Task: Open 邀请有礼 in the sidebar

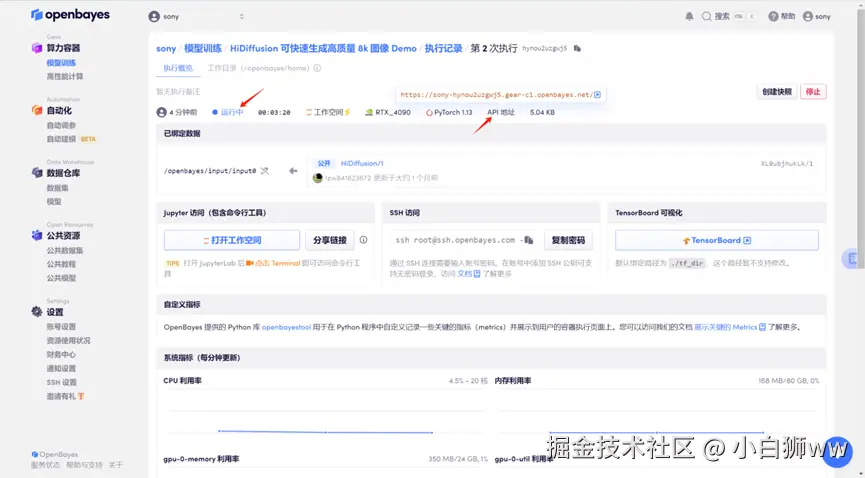Action: (x=65, y=396)
